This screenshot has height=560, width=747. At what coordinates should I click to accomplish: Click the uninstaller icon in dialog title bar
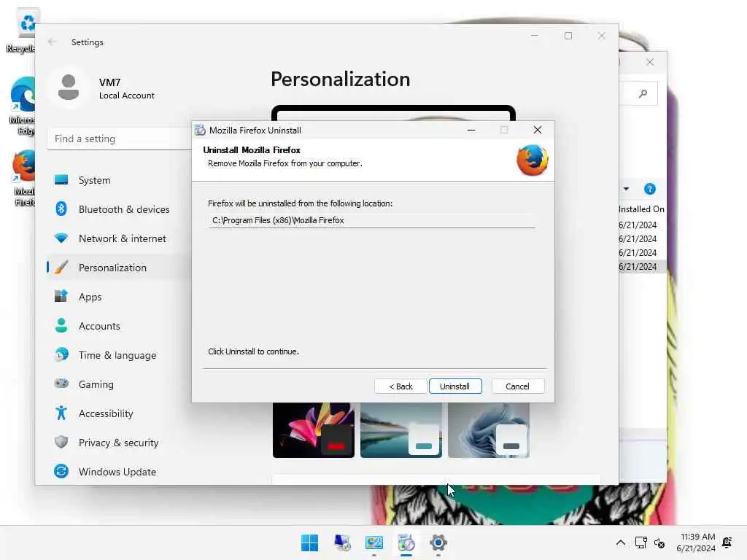tap(200, 130)
